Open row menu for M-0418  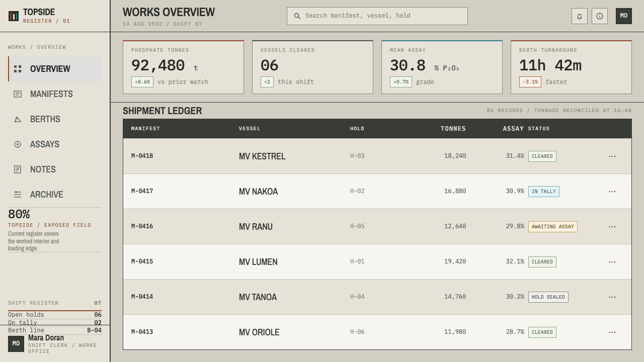pyautogui.click(x=612, y=156)
